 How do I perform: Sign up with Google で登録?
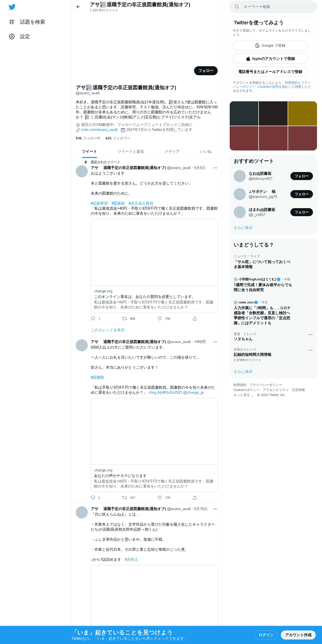click(270, 46)
